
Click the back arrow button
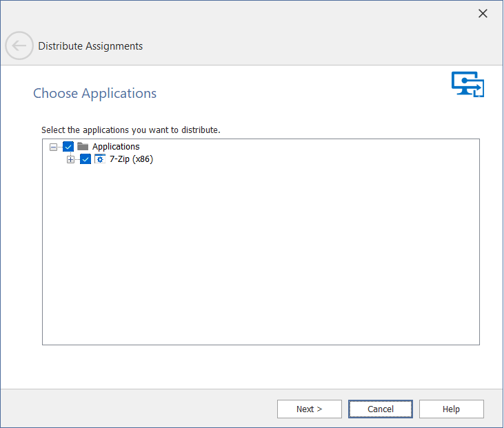tap(19, 46)
